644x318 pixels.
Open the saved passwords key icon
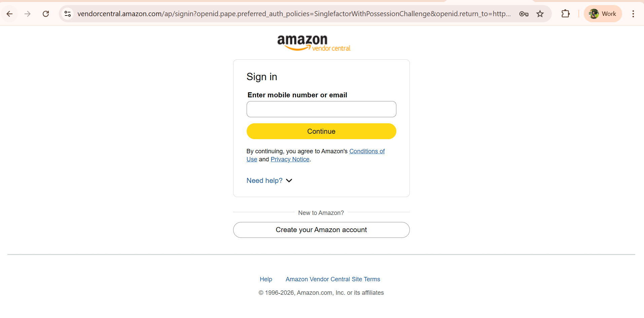point(524,14)
